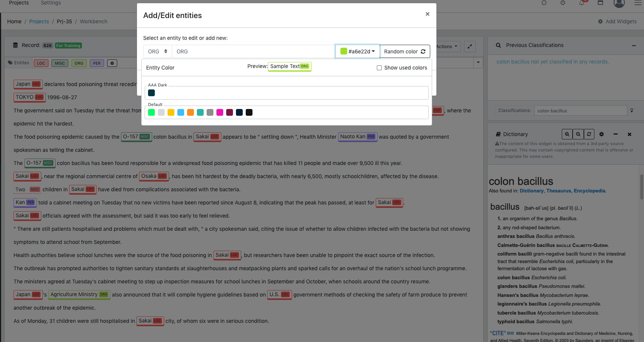Go to Projects in the breadcrumb
The height and width of the screenshot is (342, 644).
click(39, 21)
